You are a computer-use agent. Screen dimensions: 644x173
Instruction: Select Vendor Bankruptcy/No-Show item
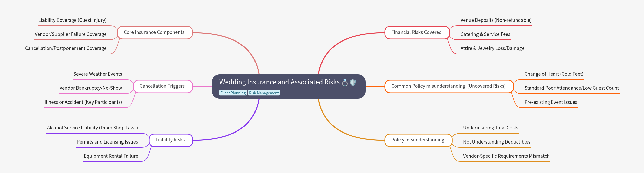point(91,88)
